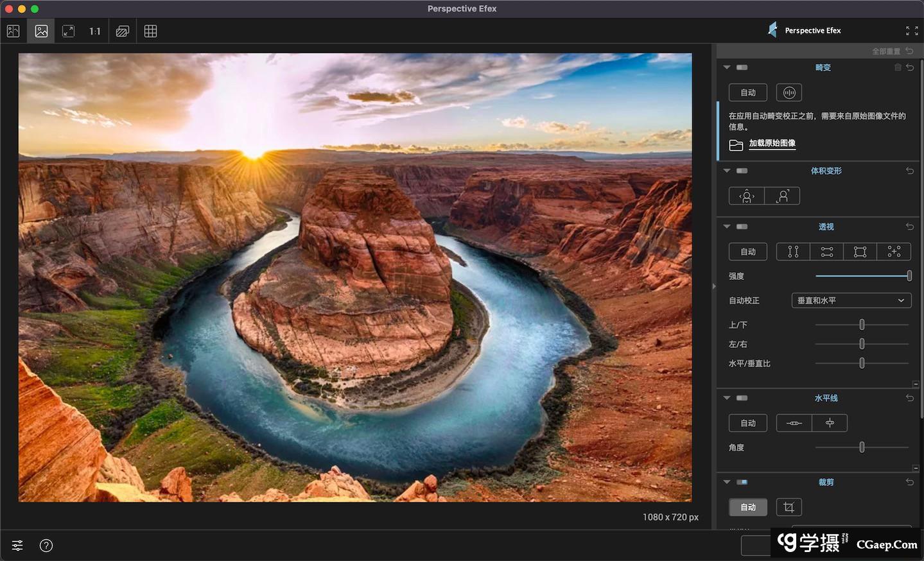Select the rectangle perspective tool

(x=860, y=252)
